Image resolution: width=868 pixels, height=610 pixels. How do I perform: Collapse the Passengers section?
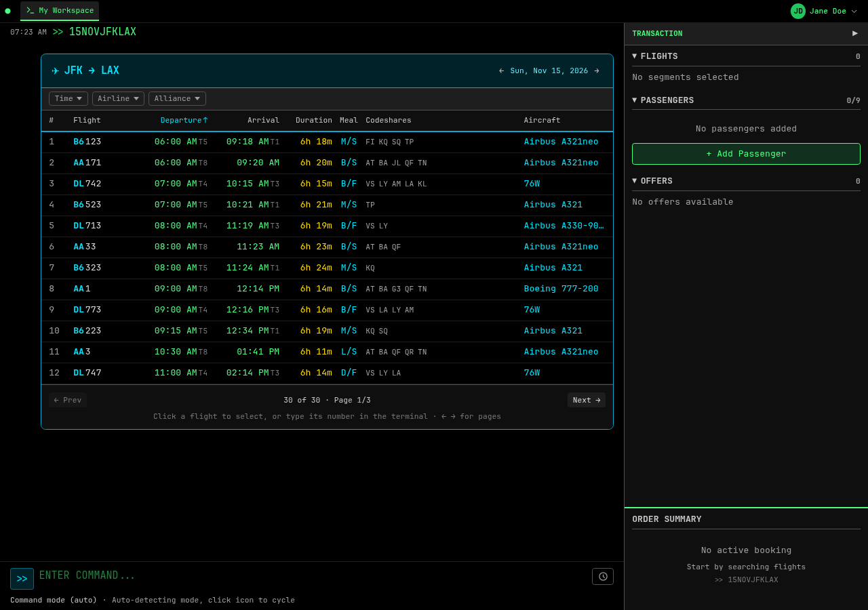(x=635, y=100)
